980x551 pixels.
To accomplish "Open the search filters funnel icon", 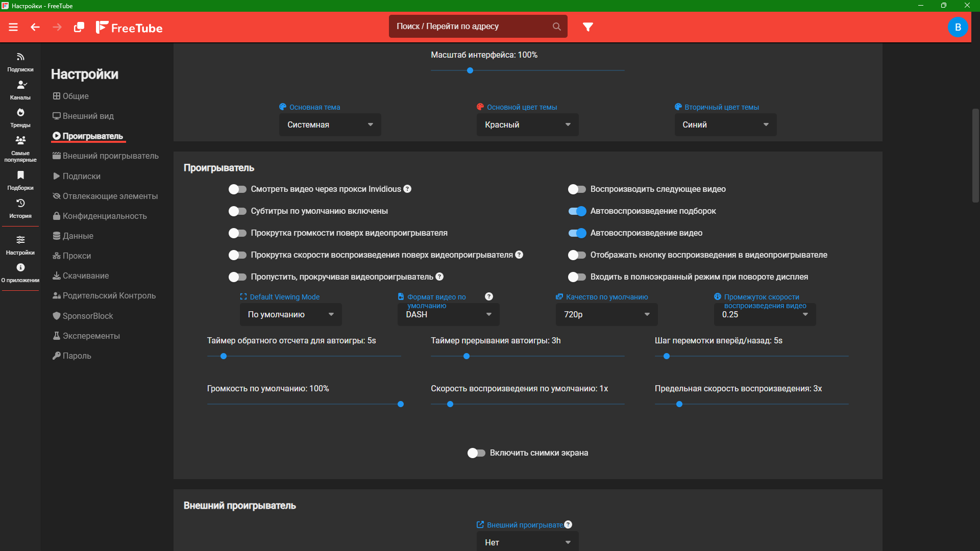I will 588,27.
